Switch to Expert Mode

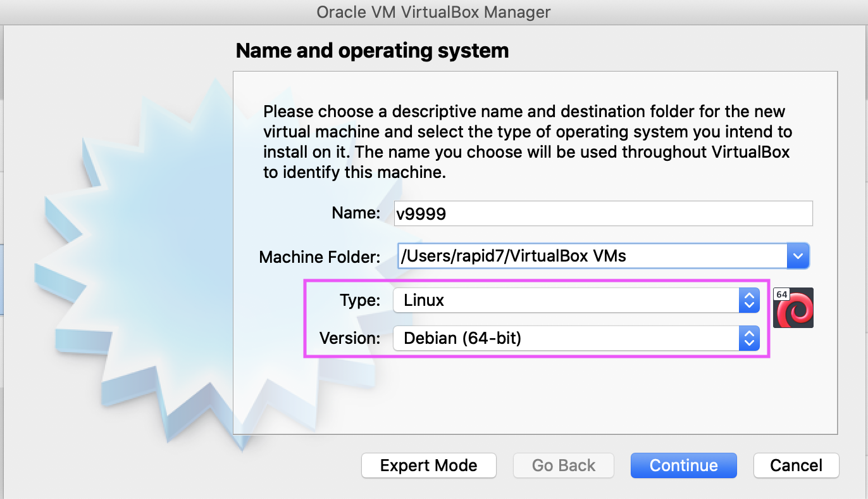[x=428, y=465]
